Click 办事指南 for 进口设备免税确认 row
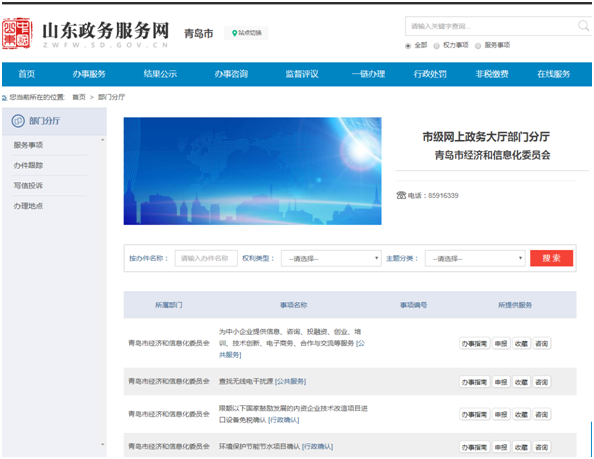Screen dimensions: 594x459 tap(474, 415)
